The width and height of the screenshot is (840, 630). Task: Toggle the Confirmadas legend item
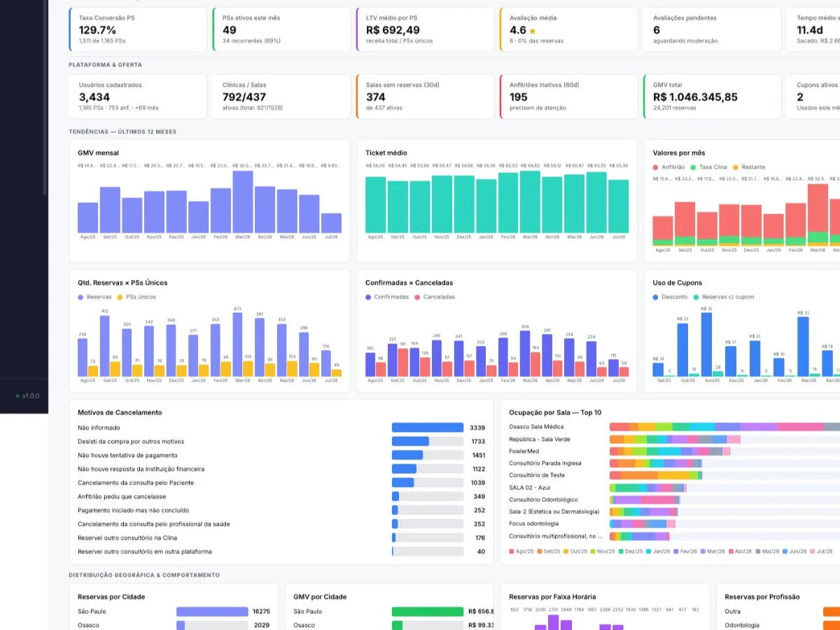(x=387, y=297)
